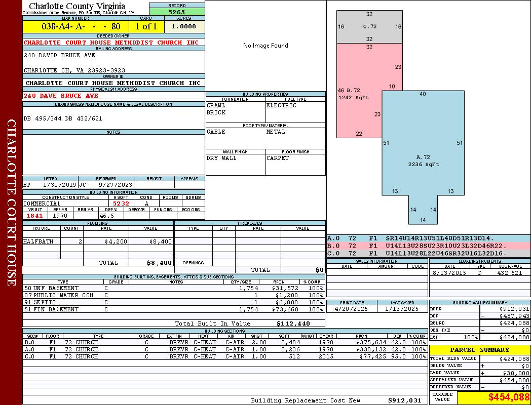Viewport: 532px width, 405px height.
Task: Click gray sketch code line C.0
Action: 429,253
